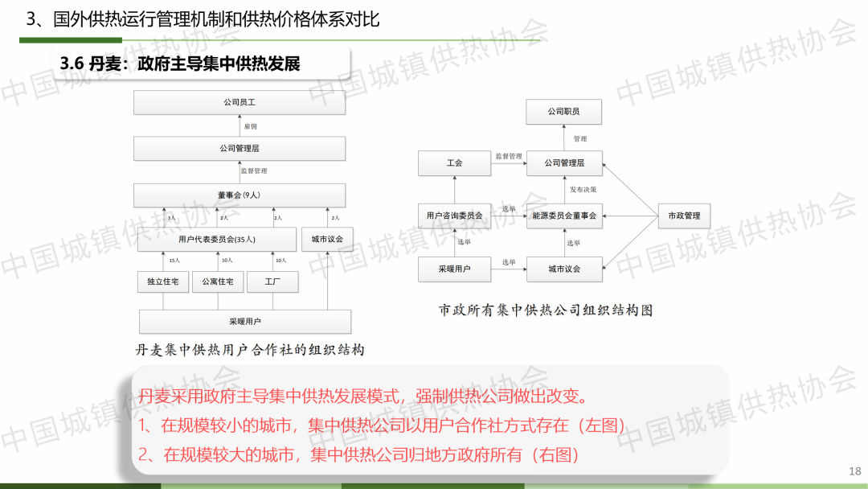Click the 公司员工 box in the diagram
This screenshot has height=489, width=868.
[239, 103]
